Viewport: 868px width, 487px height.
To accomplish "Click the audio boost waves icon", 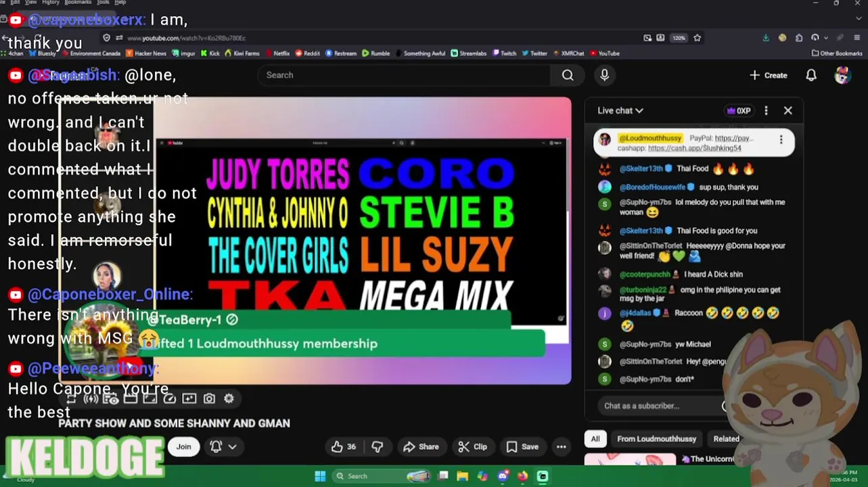I will click(91, 399).
